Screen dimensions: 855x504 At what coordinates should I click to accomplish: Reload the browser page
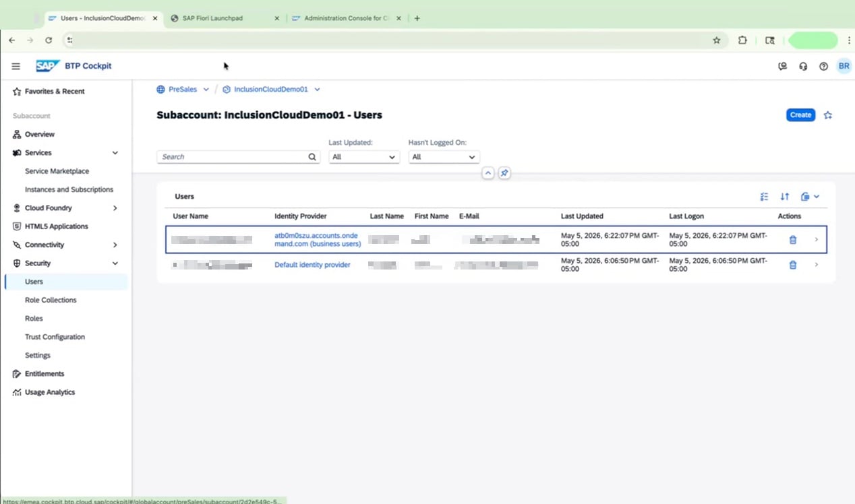49,40
